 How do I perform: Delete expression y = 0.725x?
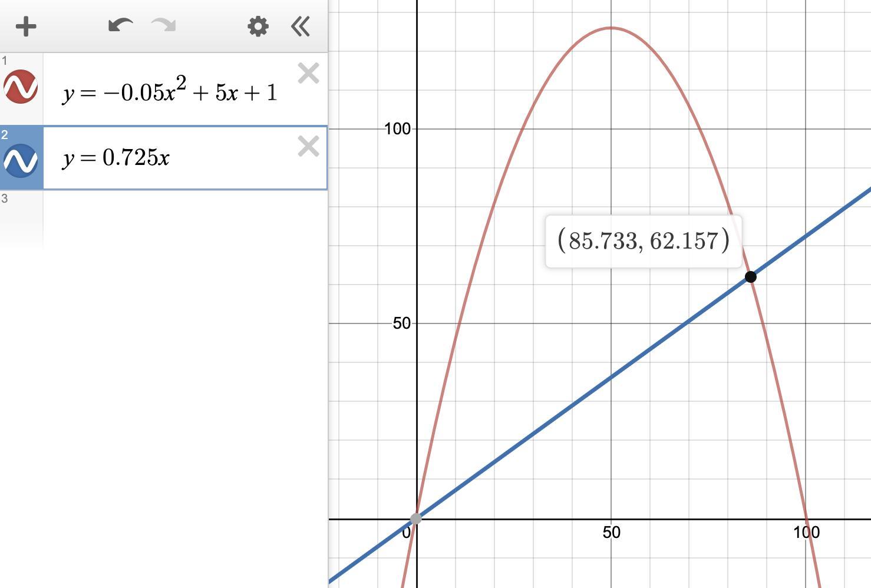click(308, 147)
